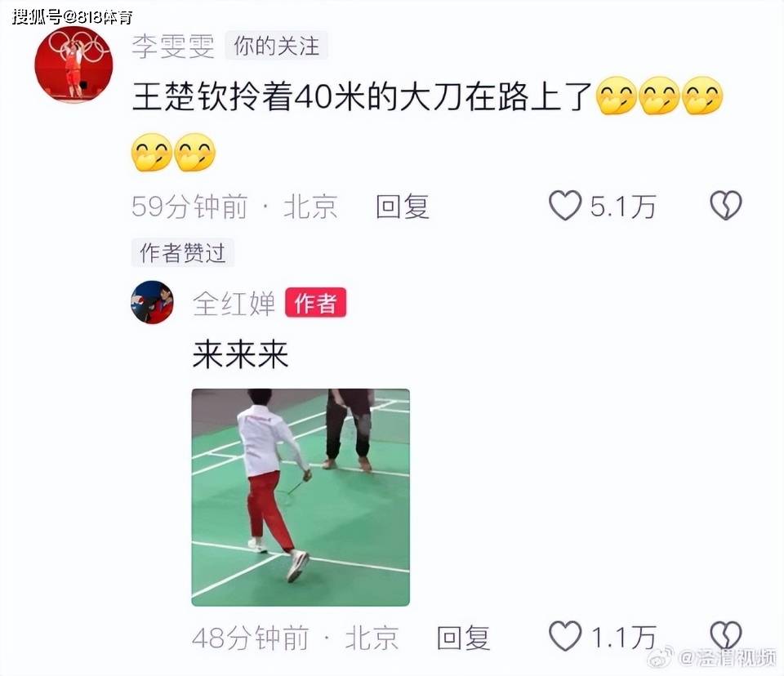Reply to the first comment via 回复
This screenshot has height=676, width=784.
403,207
